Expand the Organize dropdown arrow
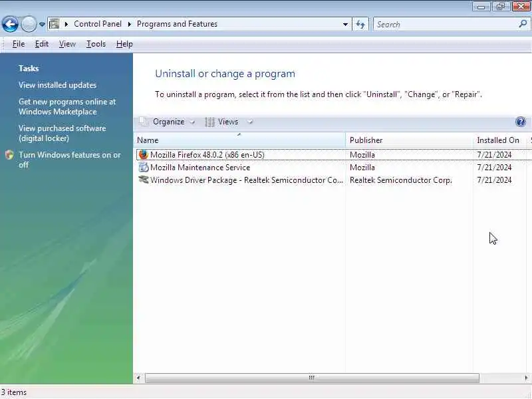The height and width of the screenshot is (399, 532). tap(192, 122)
